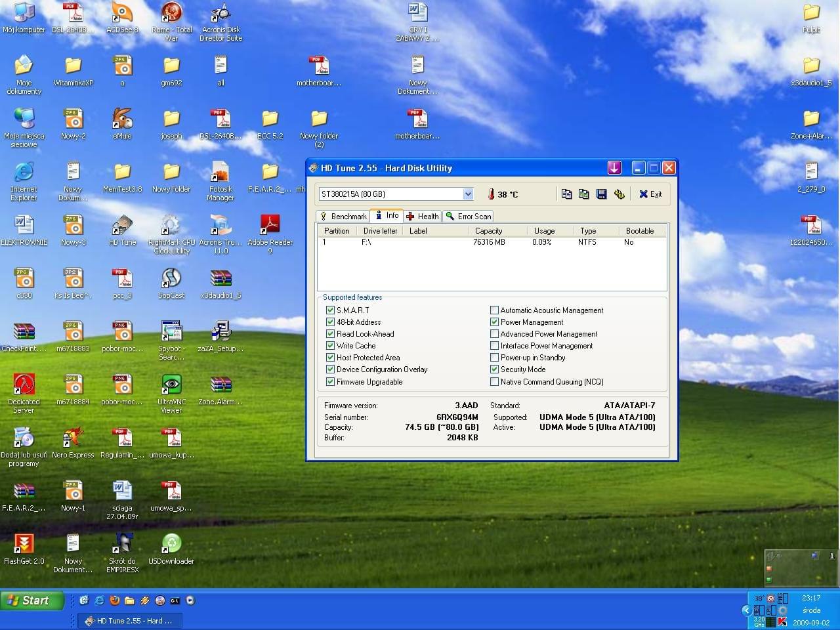Expand hidden system tray icons arrow
Screen dimensions: 840x630
pos(746,610)
